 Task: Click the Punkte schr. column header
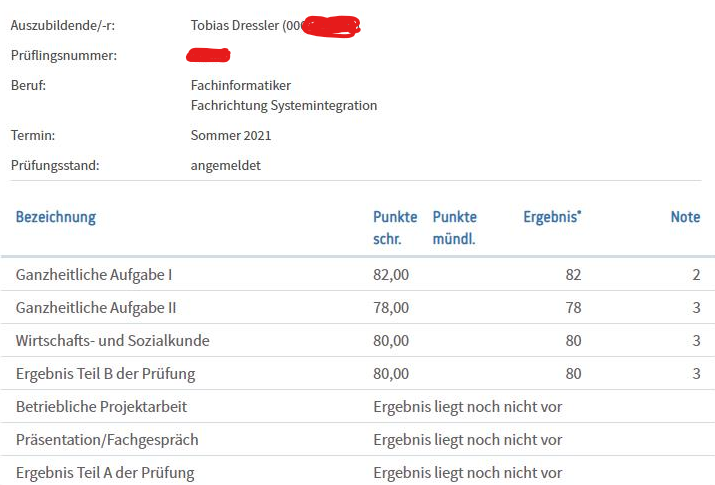pyautogui.click(x=395, y=227)
